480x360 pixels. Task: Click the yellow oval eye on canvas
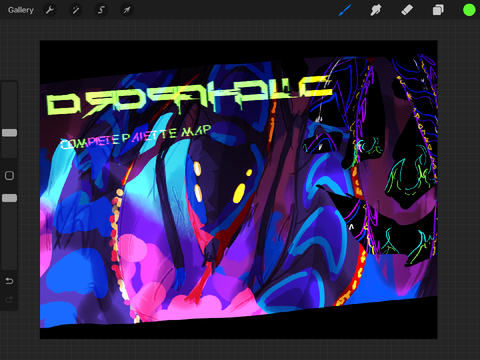click(239, 193)
